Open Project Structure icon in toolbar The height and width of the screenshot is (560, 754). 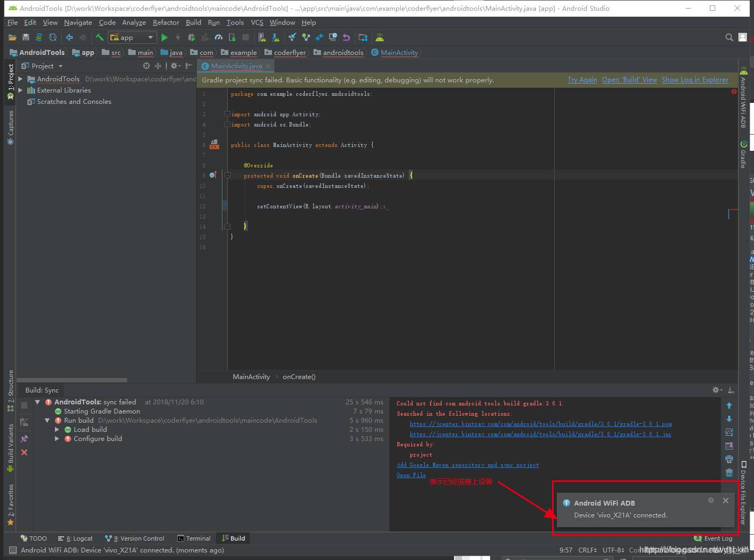click(363, 37)
